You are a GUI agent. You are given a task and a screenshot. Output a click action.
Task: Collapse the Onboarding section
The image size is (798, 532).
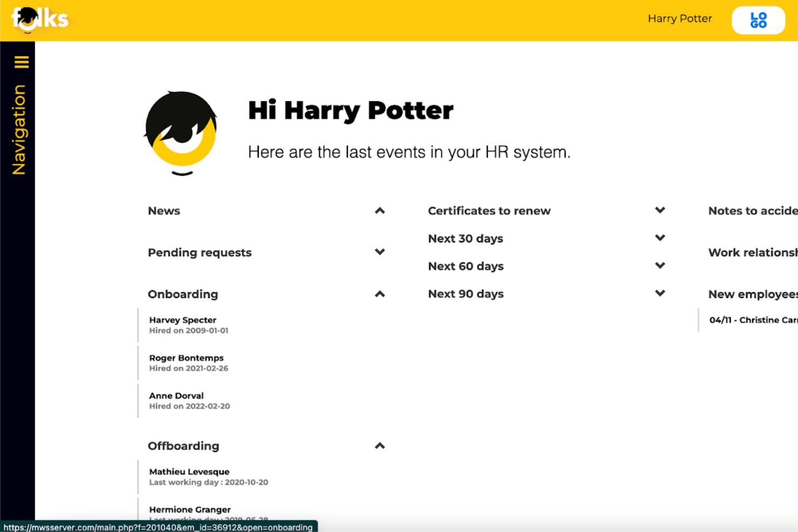[x=380, y=294]
